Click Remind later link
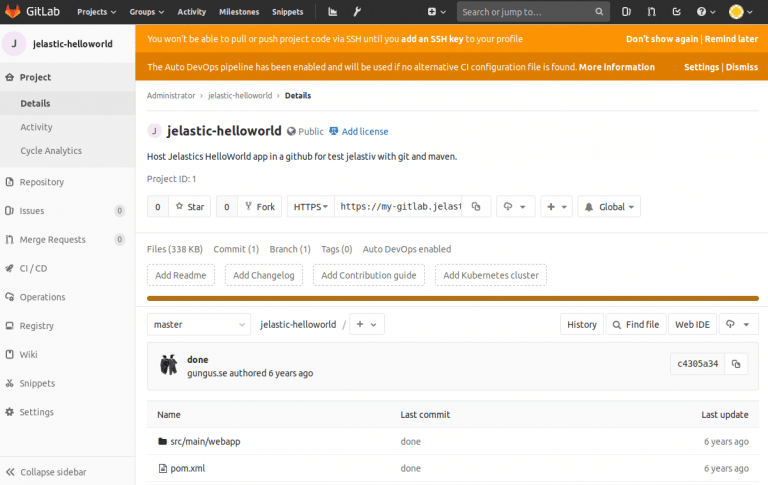Viewport: 768px width, 485px height. [731, 39]
